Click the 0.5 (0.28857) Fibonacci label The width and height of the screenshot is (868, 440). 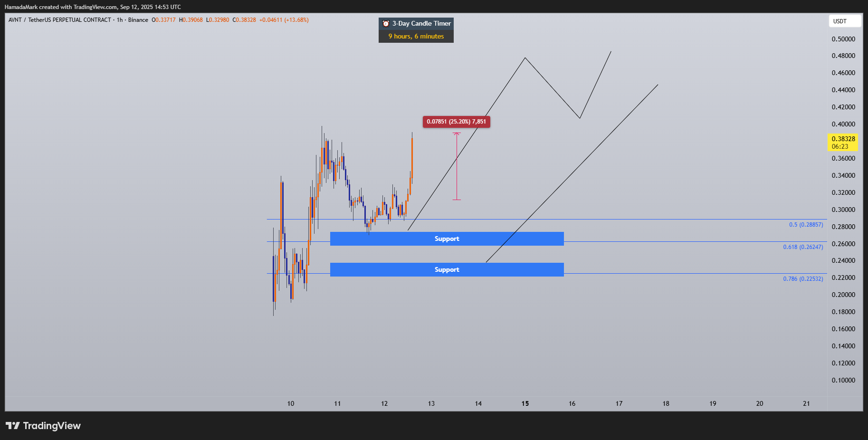point(806,225)
